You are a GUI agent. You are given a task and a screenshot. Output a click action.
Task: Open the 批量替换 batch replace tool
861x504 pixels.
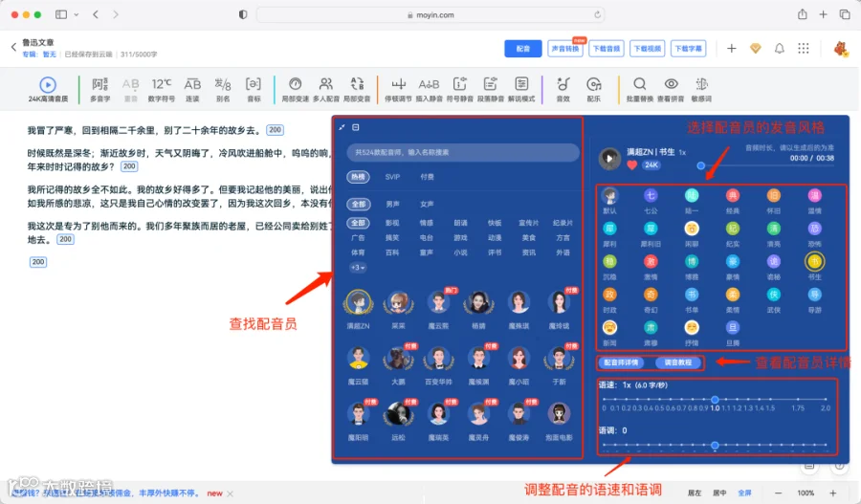640,89
